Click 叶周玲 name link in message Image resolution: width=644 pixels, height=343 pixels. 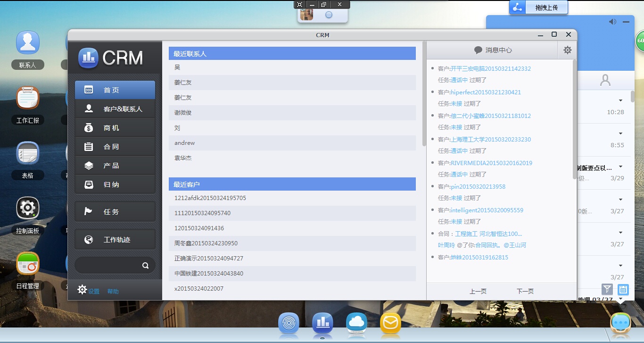tap(446, 245)
